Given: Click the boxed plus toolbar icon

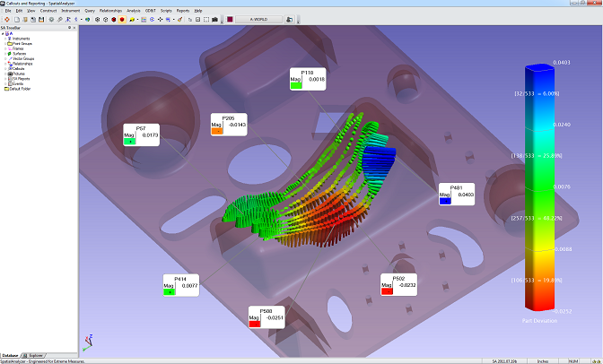Looking at the screenshot, I should pyautogui.click(x=198, y=19).
